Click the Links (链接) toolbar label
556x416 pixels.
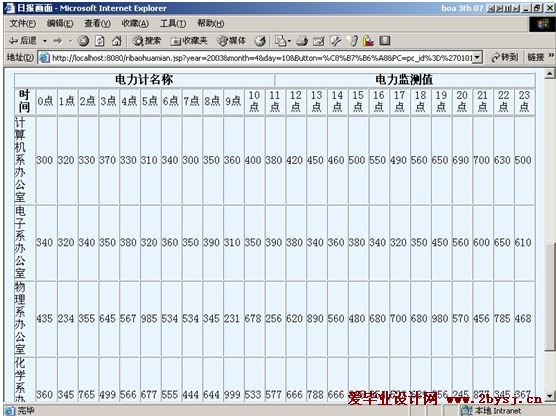tap(535, 57)
